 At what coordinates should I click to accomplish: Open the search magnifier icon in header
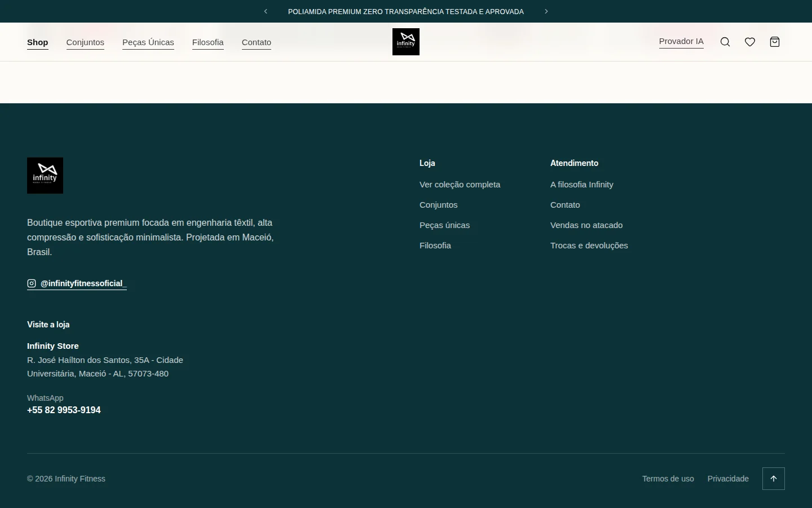(x=725, y=42)
